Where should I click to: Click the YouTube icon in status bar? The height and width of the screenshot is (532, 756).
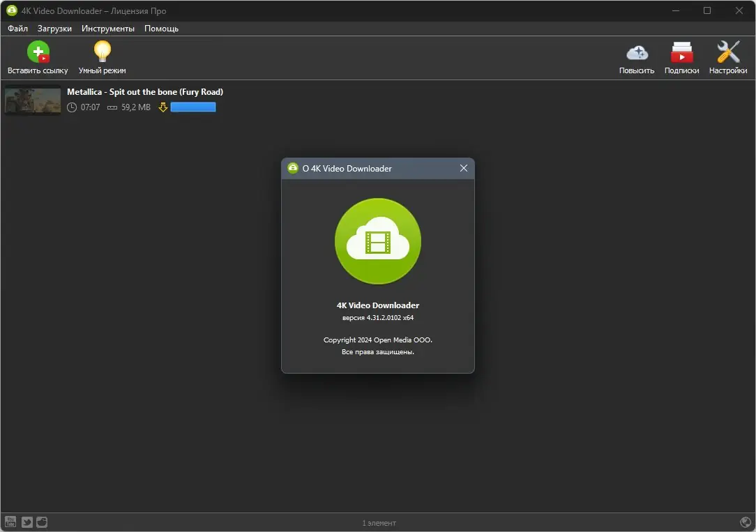click(x=10, y=522)
